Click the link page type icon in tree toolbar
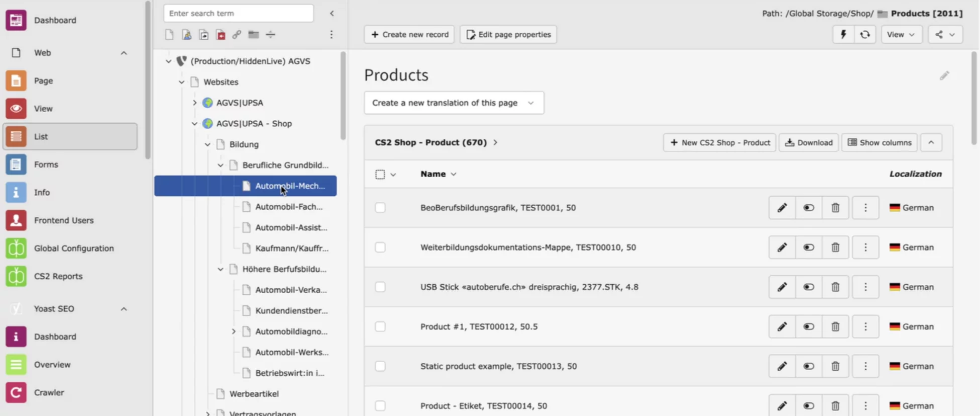Screen dimensions: 980x416 coord(237,35)
